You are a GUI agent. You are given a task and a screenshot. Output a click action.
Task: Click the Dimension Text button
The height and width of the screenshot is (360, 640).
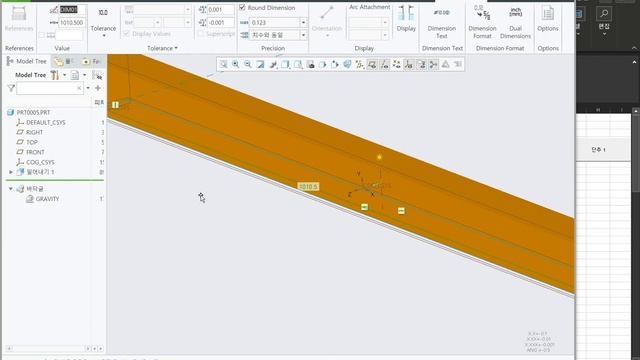[x=442, y=24]
